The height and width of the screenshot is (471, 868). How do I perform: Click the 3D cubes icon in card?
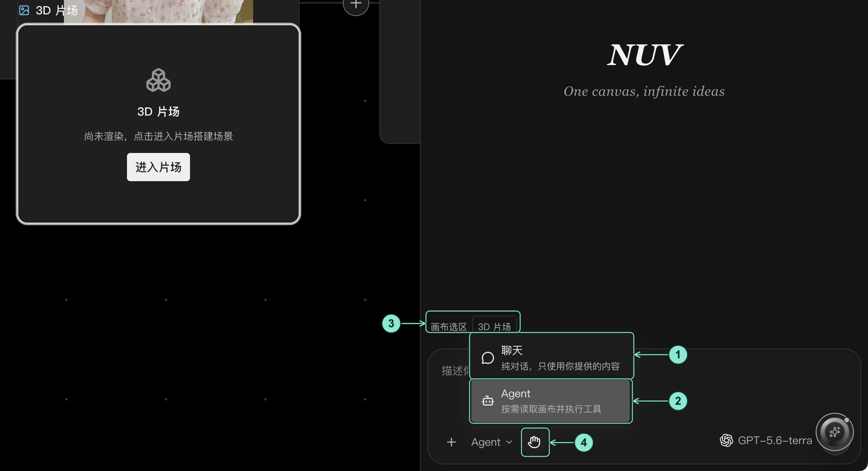(158, 81)
